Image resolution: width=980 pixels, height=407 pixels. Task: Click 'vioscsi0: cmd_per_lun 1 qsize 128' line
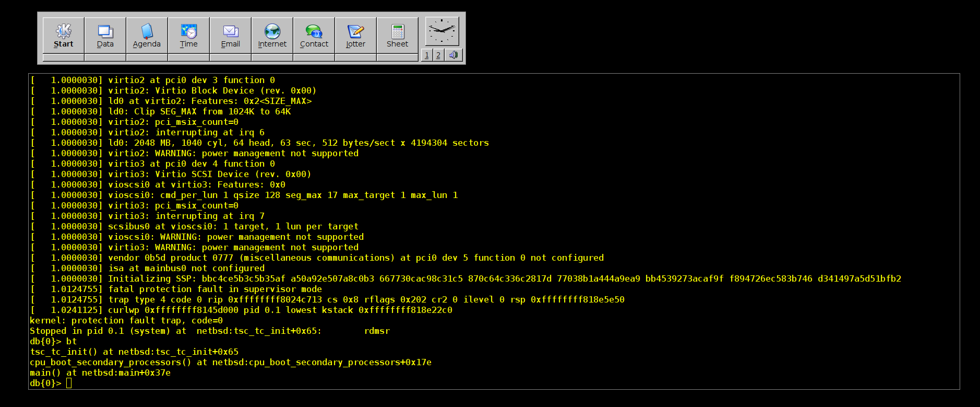pos(244,195)
